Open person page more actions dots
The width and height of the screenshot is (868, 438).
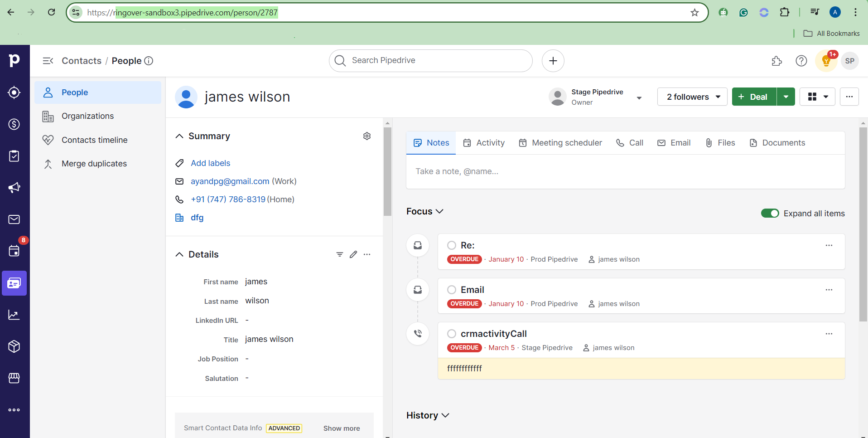click(849, 97)
